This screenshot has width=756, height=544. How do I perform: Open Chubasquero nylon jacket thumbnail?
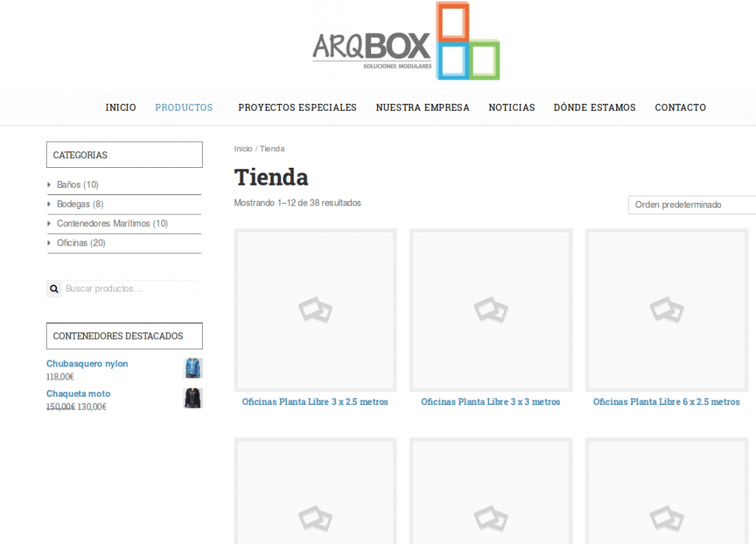(x=193, y=368)
